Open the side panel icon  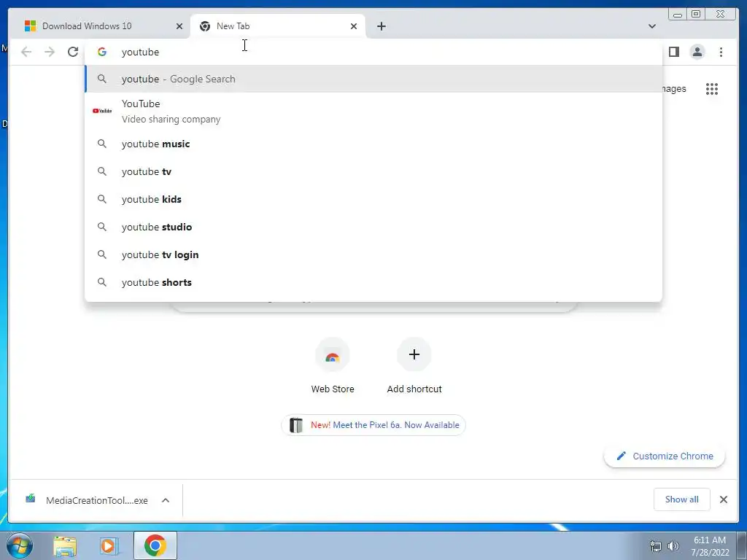coord(673,52)
